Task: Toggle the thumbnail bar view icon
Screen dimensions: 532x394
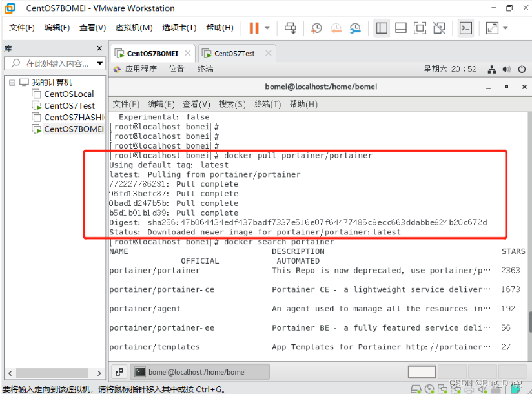Action: (401, 28)
